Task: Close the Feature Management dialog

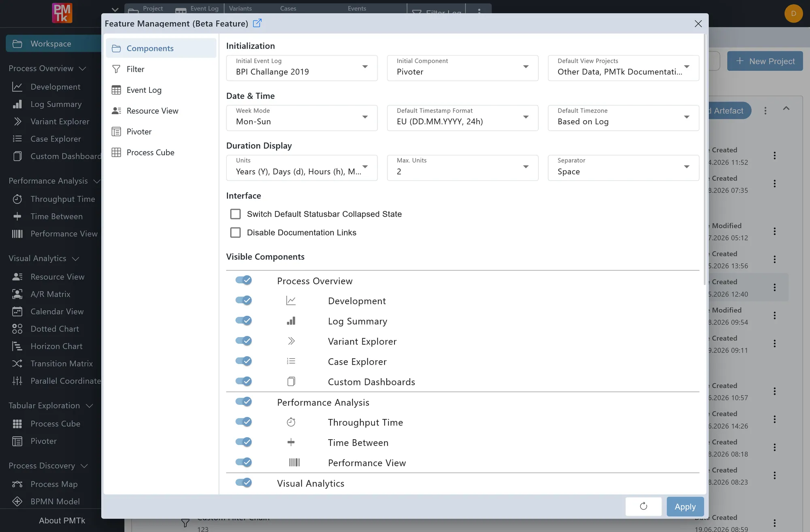Action: tap(698, 23)
